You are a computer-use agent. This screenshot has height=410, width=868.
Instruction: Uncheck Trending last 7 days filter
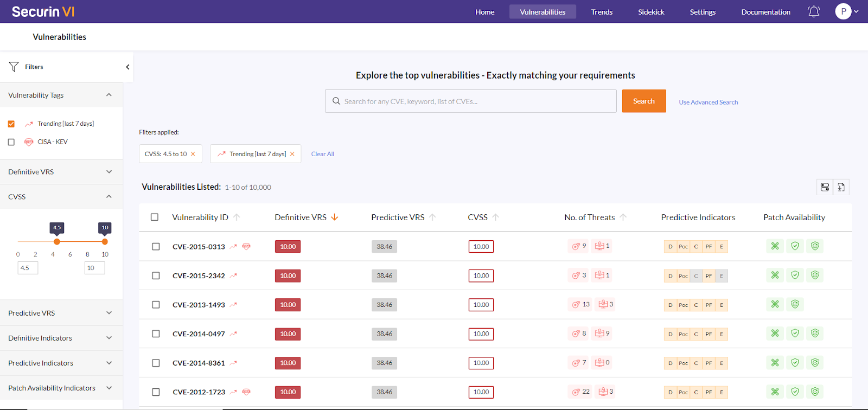coord(11,124)
